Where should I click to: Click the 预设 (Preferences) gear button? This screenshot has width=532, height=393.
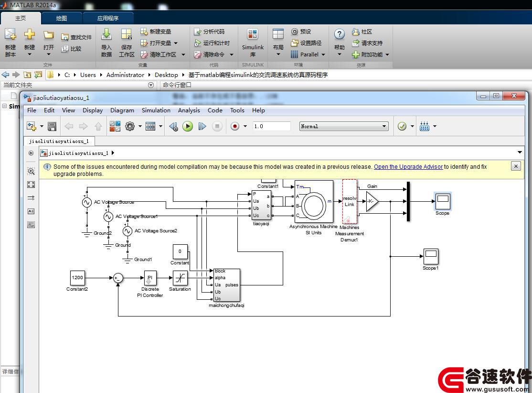(301, 32)
